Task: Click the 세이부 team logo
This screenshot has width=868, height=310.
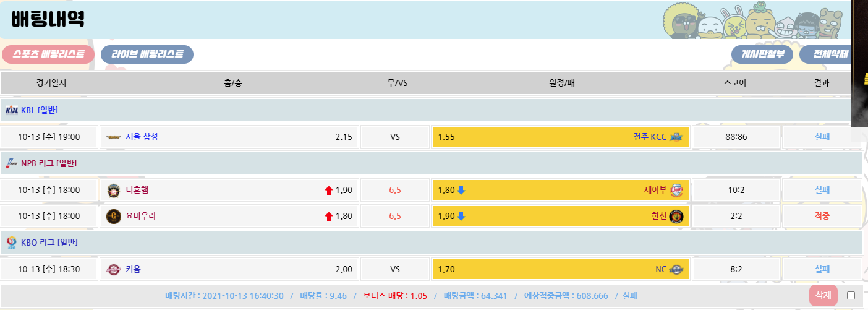Action: (676, 190)
